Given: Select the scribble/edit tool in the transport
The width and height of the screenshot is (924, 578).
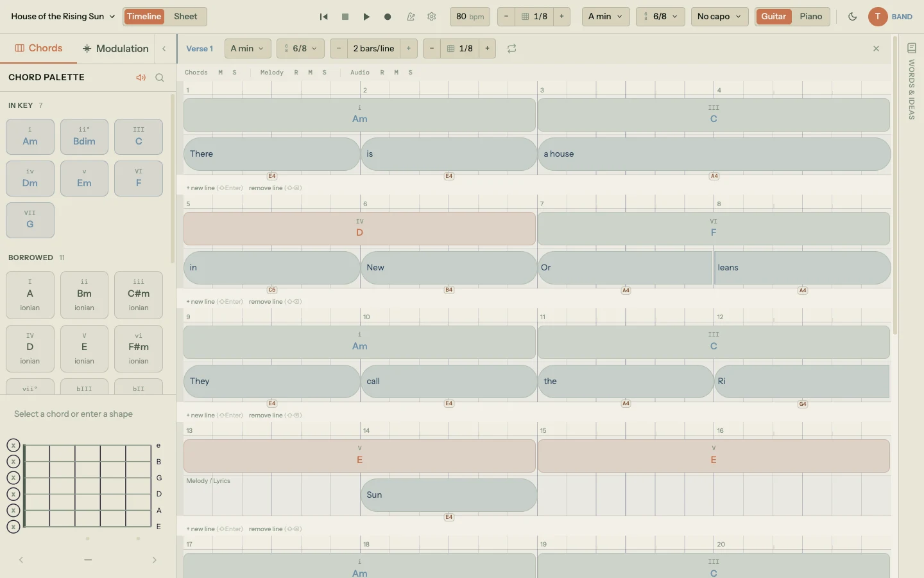Looking at the screenshot, I should click(x=411, y=17).
